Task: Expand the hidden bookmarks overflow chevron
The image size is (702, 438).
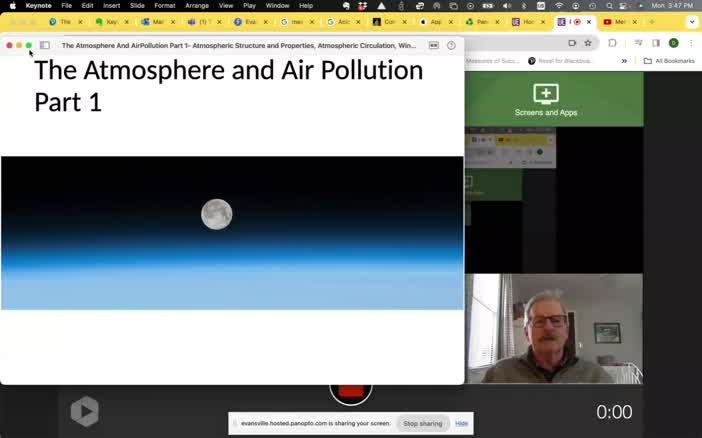Action: pos(624,61)
